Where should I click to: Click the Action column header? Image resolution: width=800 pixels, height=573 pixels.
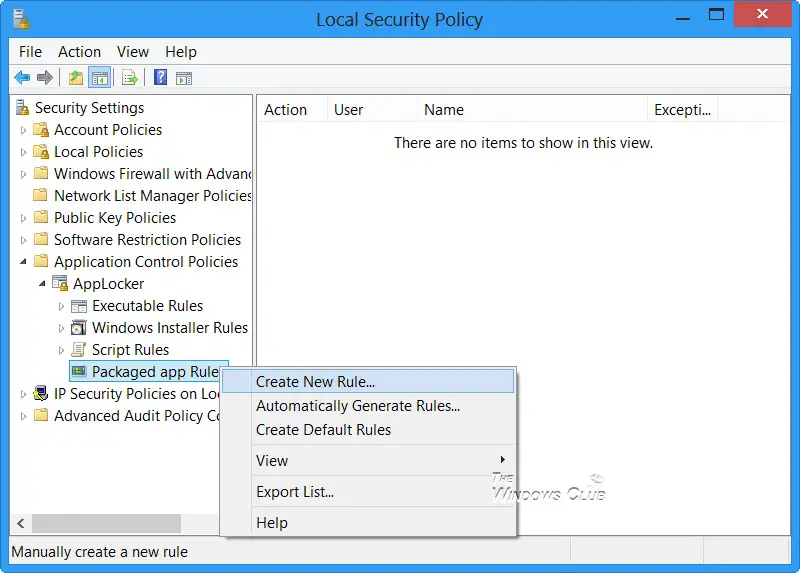[292, 110]
